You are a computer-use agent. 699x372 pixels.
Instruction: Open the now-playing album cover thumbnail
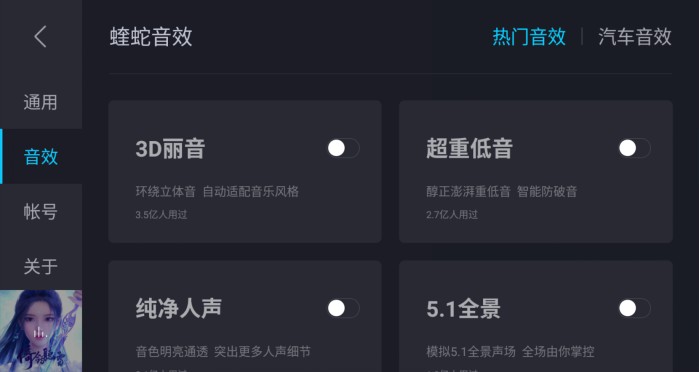(41, 331)
